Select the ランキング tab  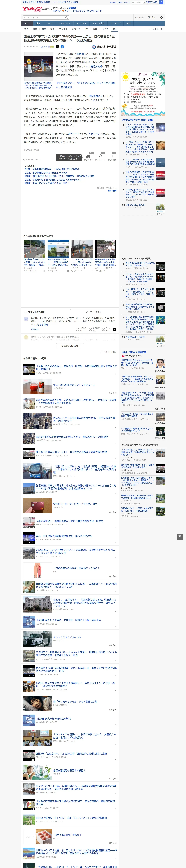115,24
